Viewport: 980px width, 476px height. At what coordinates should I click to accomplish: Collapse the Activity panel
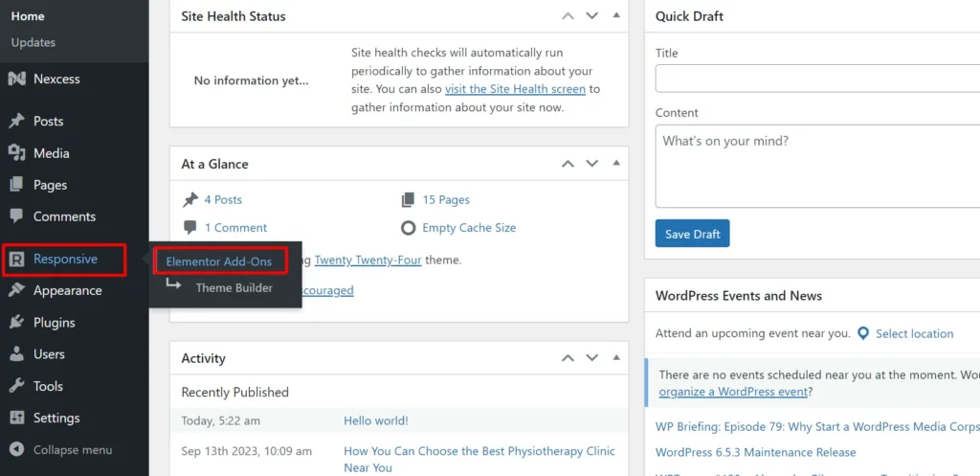616,358
